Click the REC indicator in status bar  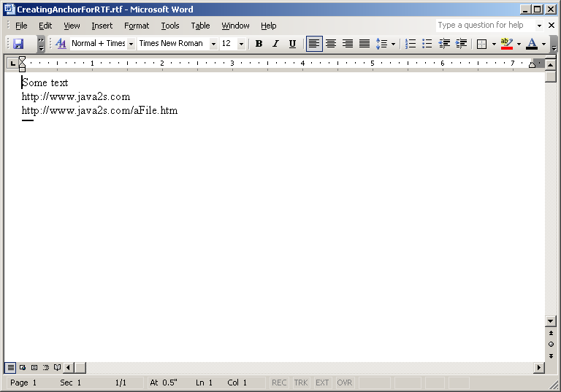point(279,383)
